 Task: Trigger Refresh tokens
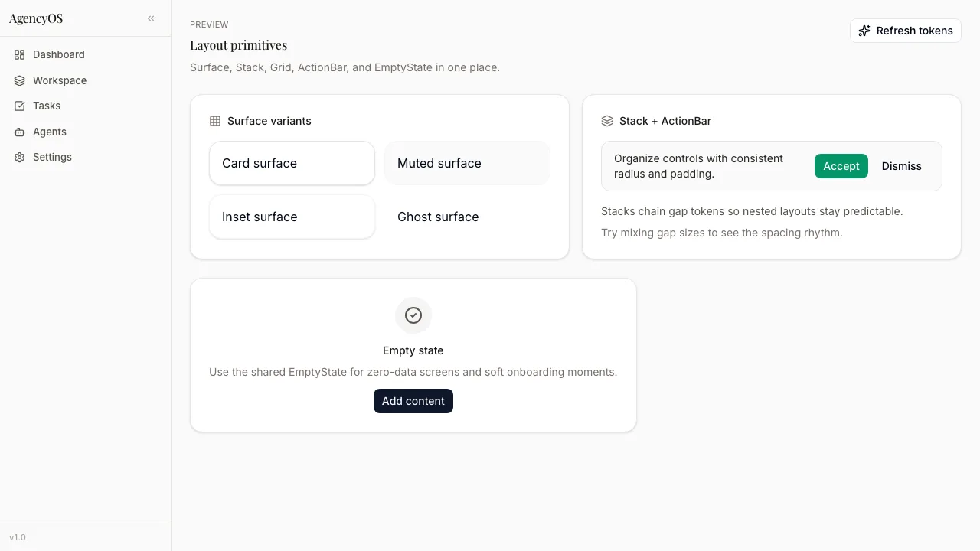(x=906, y=31)
